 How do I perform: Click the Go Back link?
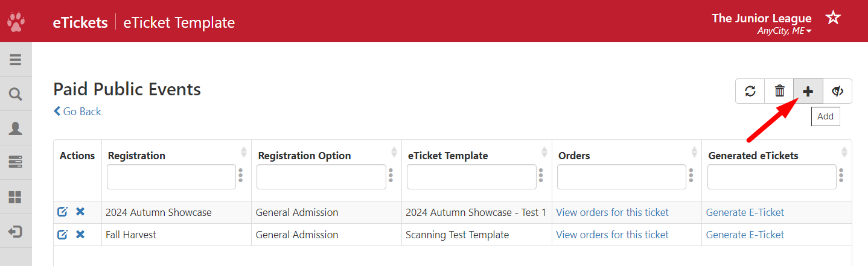(77, 112)
